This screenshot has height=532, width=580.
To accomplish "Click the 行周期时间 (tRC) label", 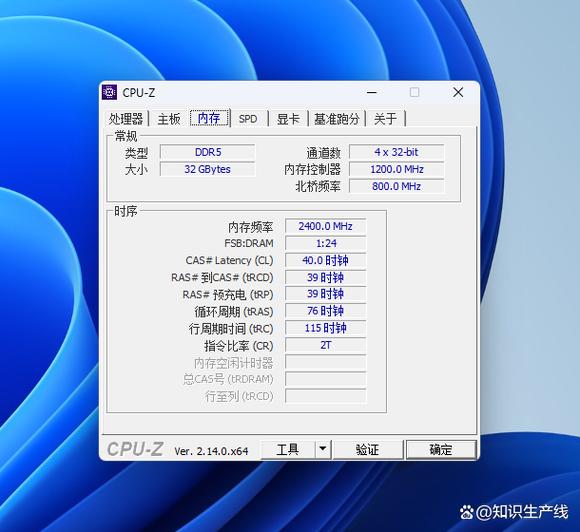I will point(231,329).
